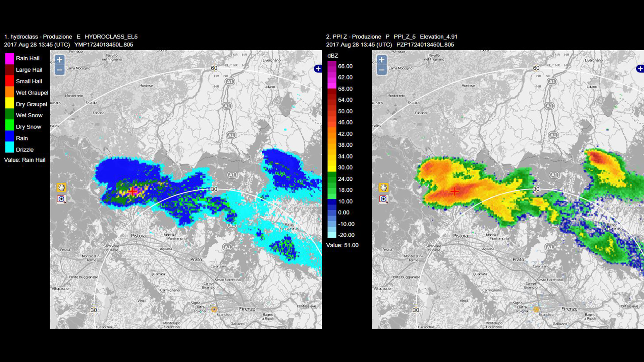Click the 42.00 value on dBZ scale

point(345,134)
